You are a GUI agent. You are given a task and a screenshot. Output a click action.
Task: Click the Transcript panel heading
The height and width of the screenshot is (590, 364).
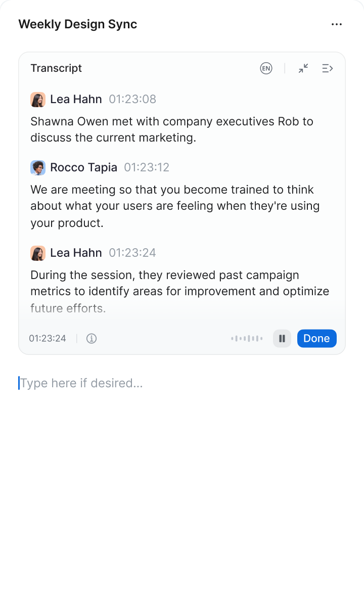(x=56, y=68)
